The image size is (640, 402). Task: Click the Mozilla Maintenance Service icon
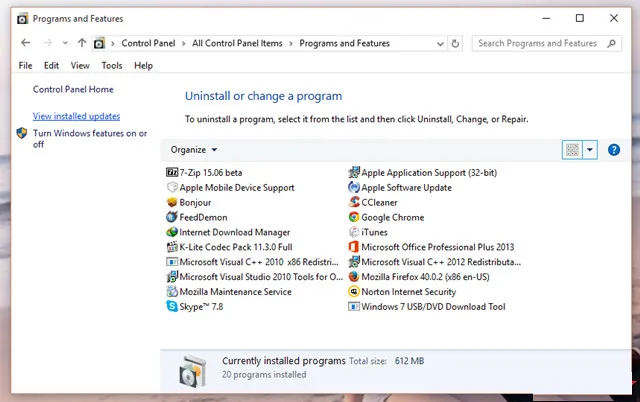172,292
